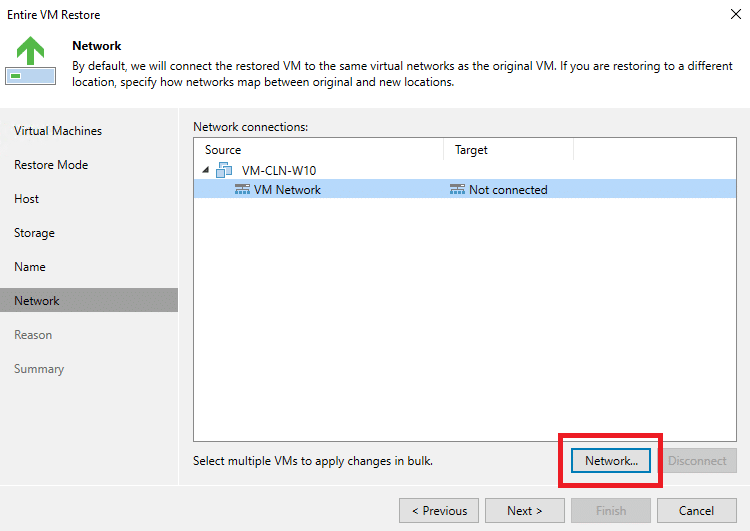Go back with the < Previous button
This screenshot has width=750, height=531.
pyautogui.click(x=439, y=510)
